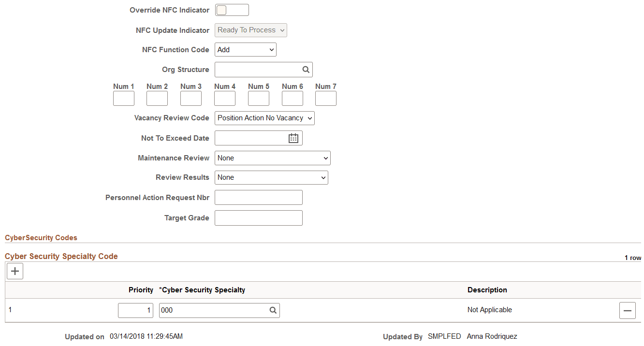The width and height of the screenshot is (644, 346).
Task: Click the Priority value field showing 1
Action: (135, 310)
